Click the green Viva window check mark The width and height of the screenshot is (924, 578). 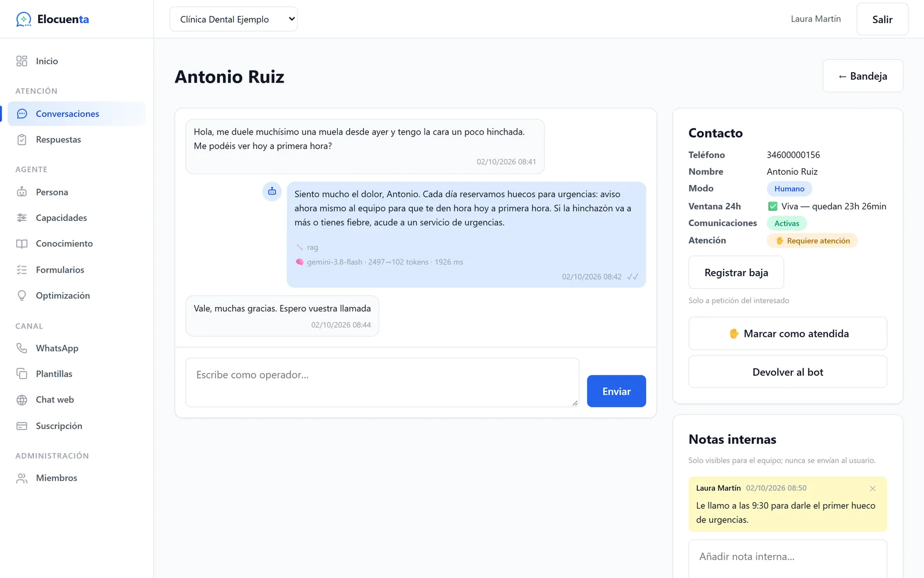coord(773,206)
